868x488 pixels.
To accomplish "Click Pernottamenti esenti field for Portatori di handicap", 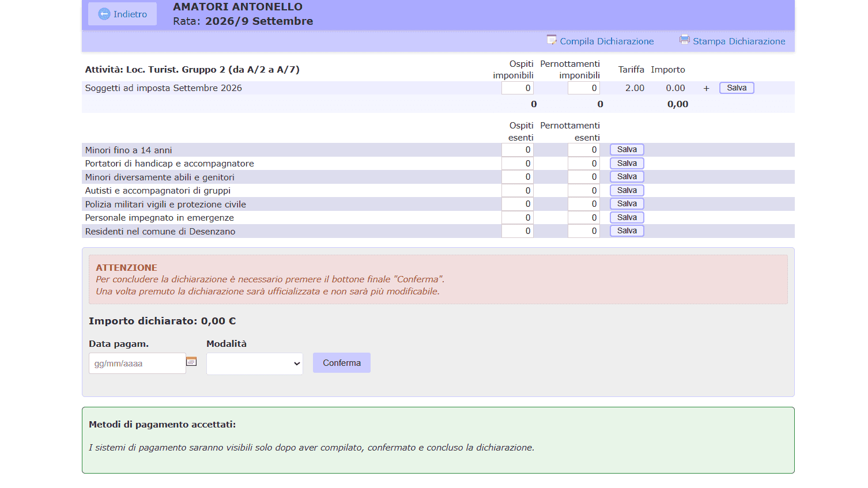I will click(x=584, y=164).
